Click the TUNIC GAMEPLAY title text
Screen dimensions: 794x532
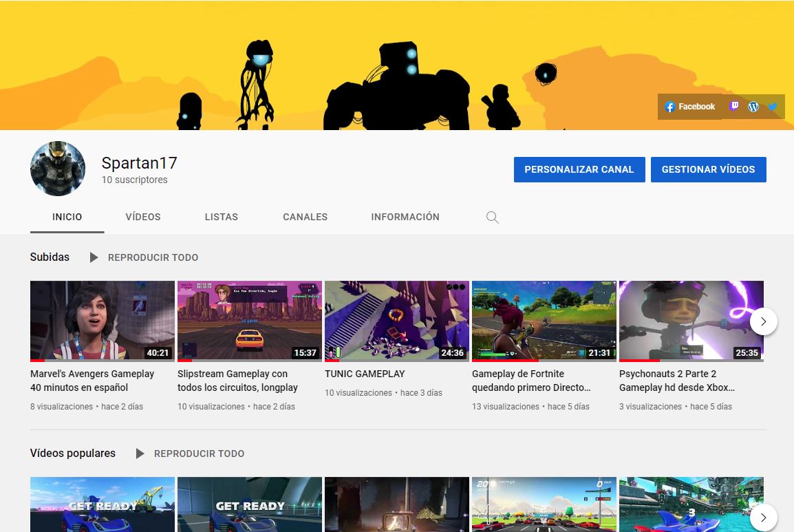point(365,374)
